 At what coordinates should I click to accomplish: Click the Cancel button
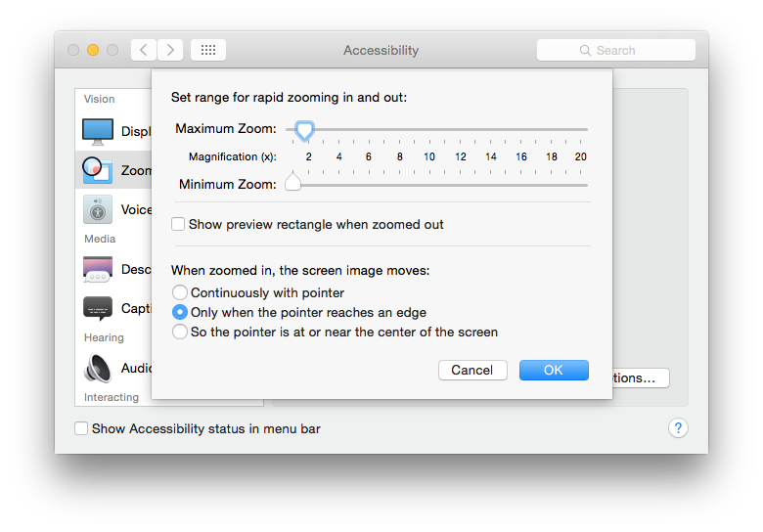tap(472, 370)
